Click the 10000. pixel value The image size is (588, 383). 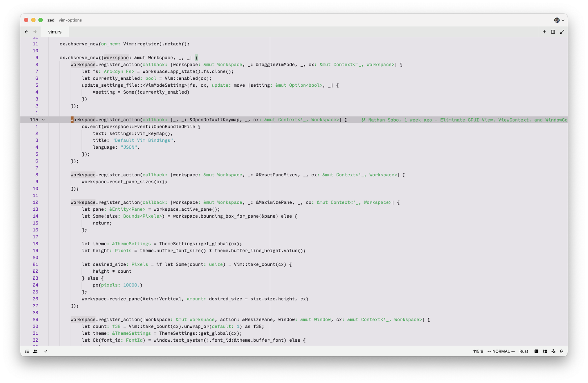coord(132,285)
